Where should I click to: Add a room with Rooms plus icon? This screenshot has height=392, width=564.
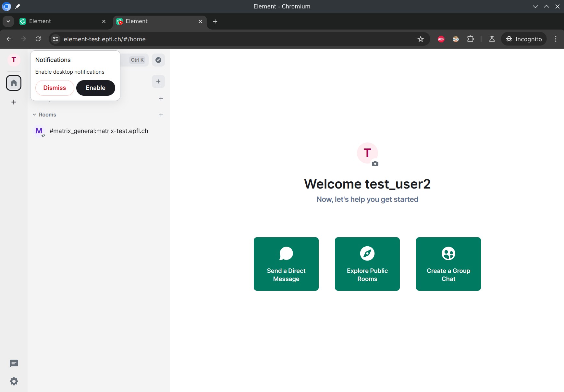pyautogui.click(x=161, y=115)
